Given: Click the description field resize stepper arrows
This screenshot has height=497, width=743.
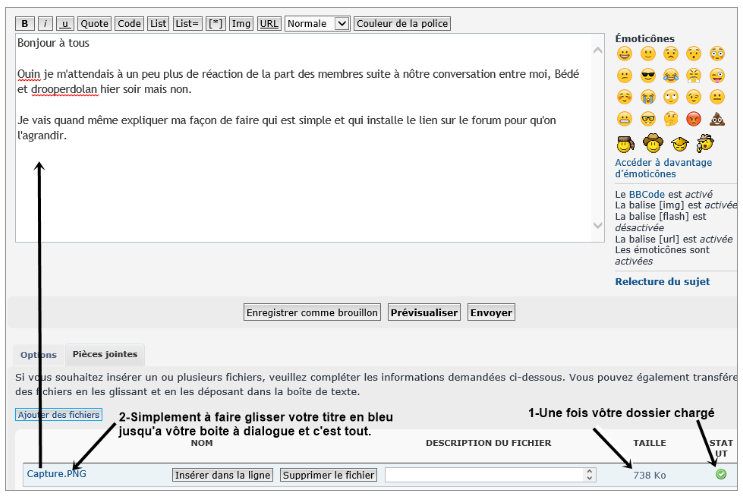Looking at the screenshot, I should pos(589,475).
